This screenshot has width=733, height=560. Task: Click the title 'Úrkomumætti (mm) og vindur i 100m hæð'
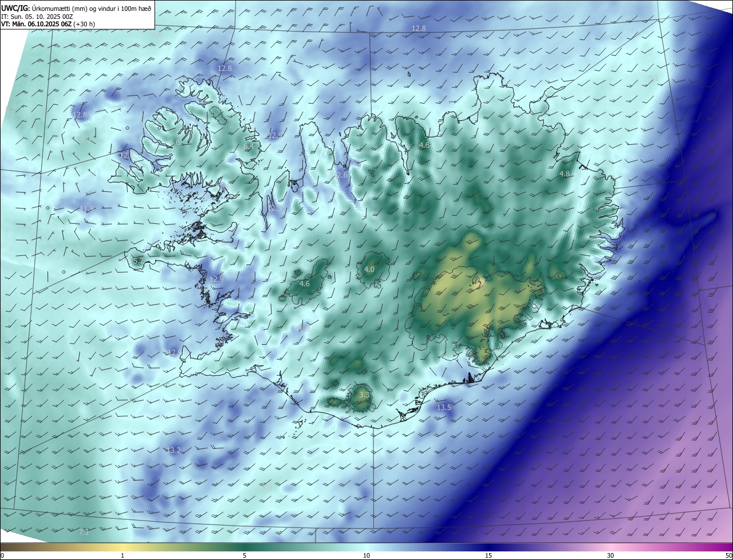click(91, 8)
